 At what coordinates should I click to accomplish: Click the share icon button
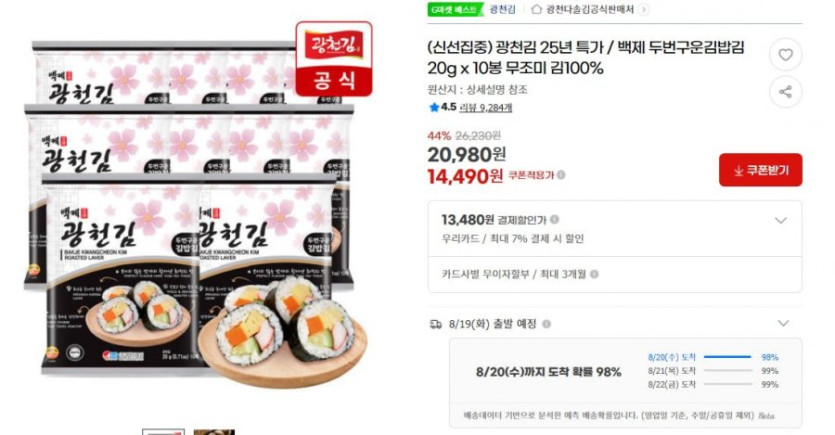[x=785, y=92]
